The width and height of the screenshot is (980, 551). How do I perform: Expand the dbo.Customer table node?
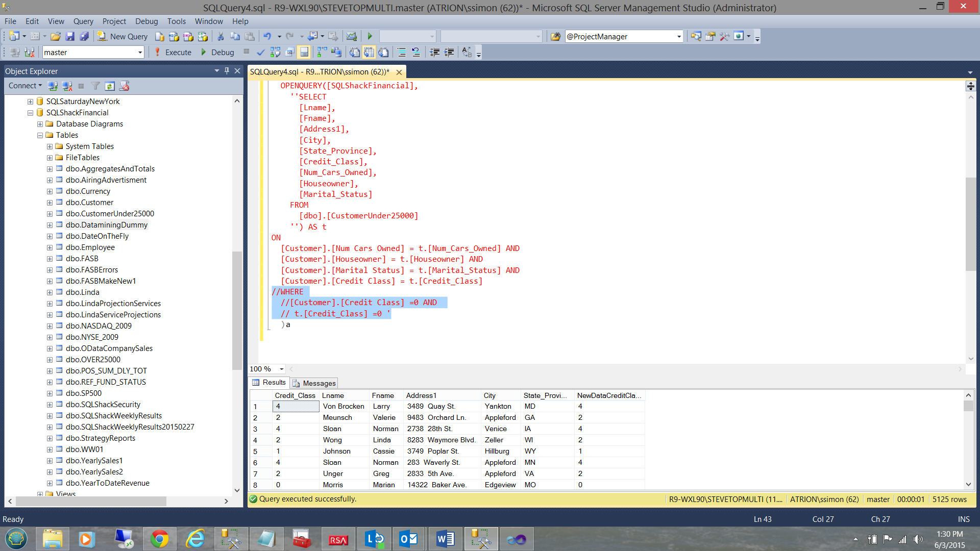tap(50, 203)
